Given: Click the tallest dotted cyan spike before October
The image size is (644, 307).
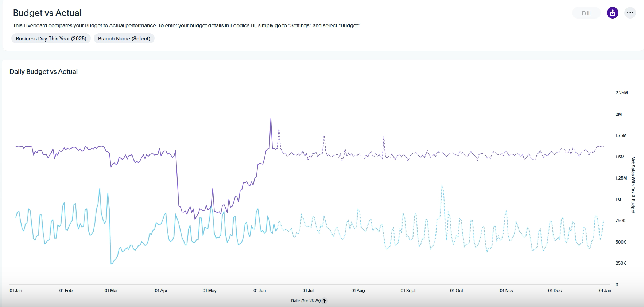Looking at the screenshot, I should [442, 185].
